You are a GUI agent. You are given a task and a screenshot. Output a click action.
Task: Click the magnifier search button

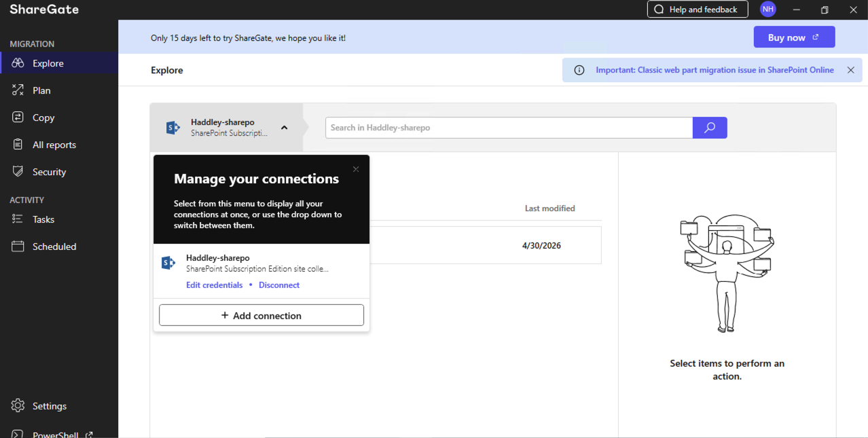tap(710, 128)
